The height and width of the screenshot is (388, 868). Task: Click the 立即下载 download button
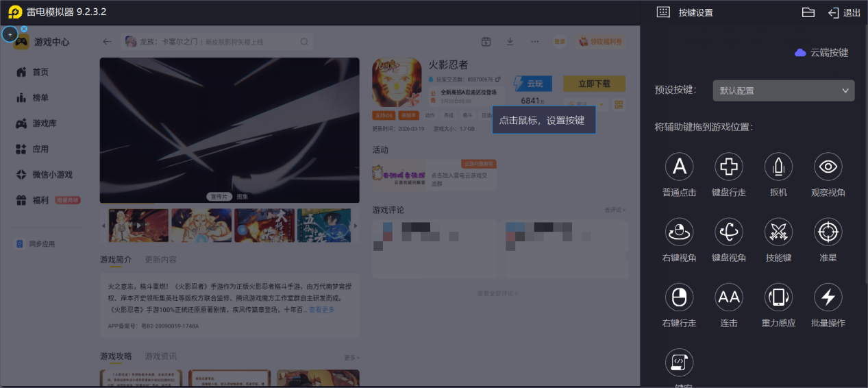(594, 84)
